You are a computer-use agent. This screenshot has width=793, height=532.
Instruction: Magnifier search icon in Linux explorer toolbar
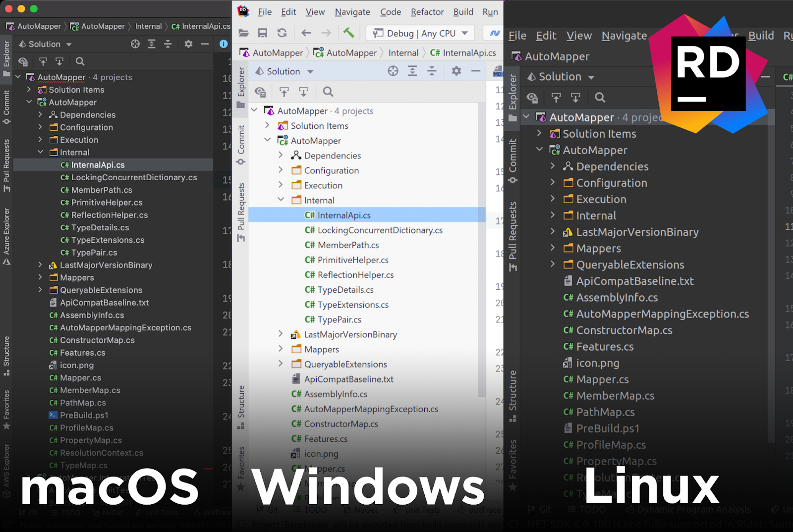[x=600, y=98]
